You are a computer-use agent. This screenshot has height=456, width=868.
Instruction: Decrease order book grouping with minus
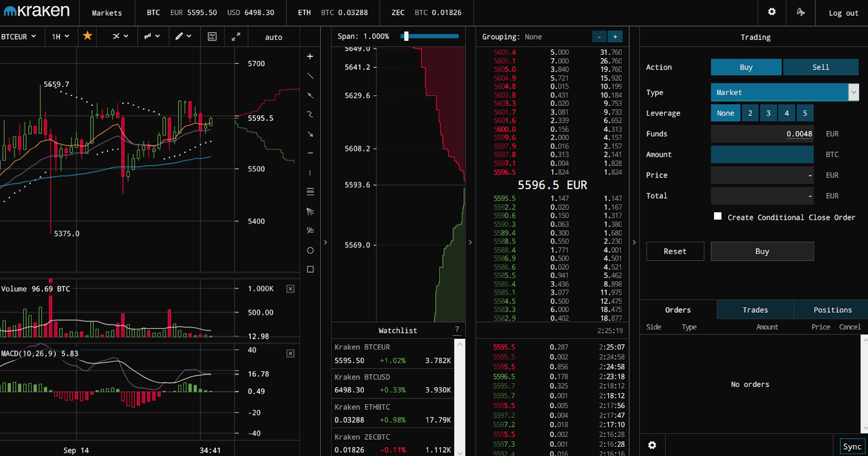[x=599, y=36]
